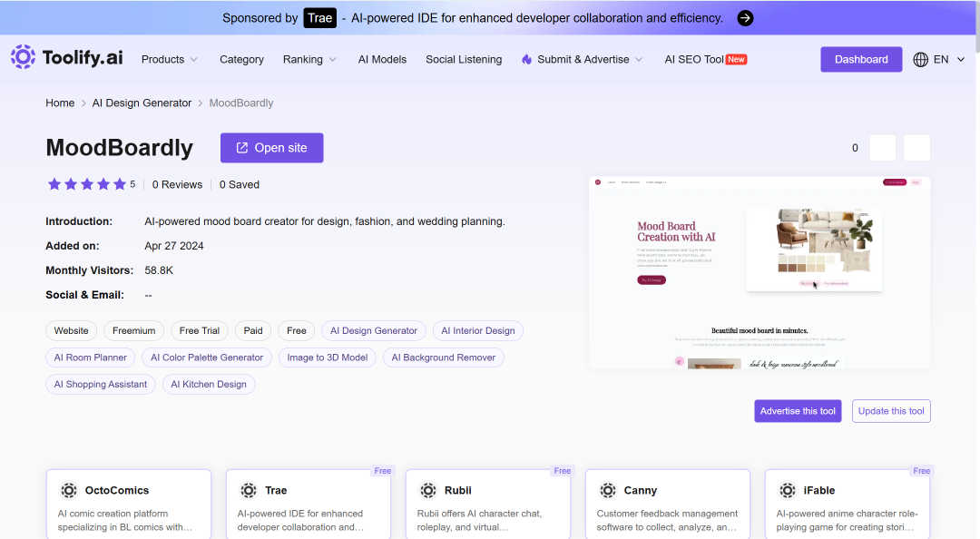980x539 pixels.
Task: Click the MoodBoardly website preview thumbnail
Action: 759,272
